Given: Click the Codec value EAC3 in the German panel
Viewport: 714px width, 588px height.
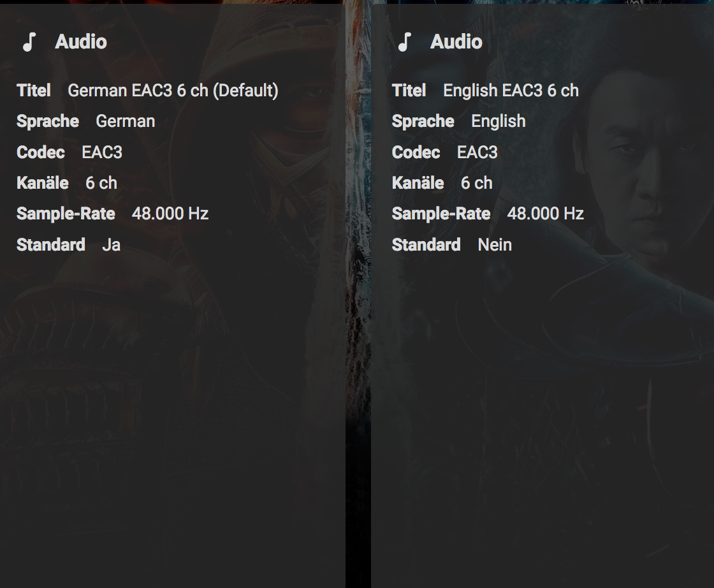Looking at the screenshot, I should [102, 152].
